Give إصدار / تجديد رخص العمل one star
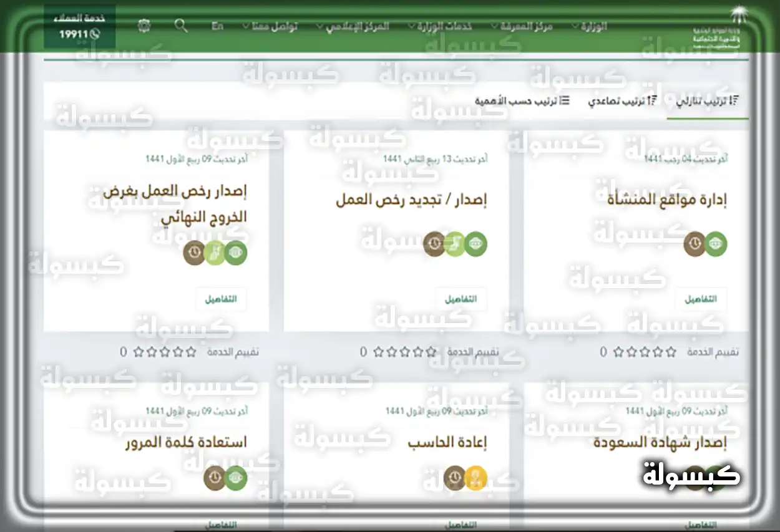The image size is (780, 532). point(431,352)
